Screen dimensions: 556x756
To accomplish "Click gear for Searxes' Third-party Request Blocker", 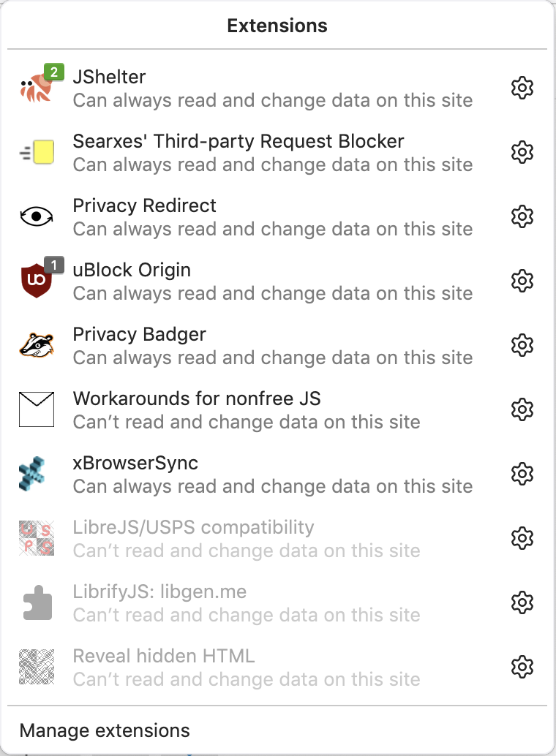I will click(522, 152).
